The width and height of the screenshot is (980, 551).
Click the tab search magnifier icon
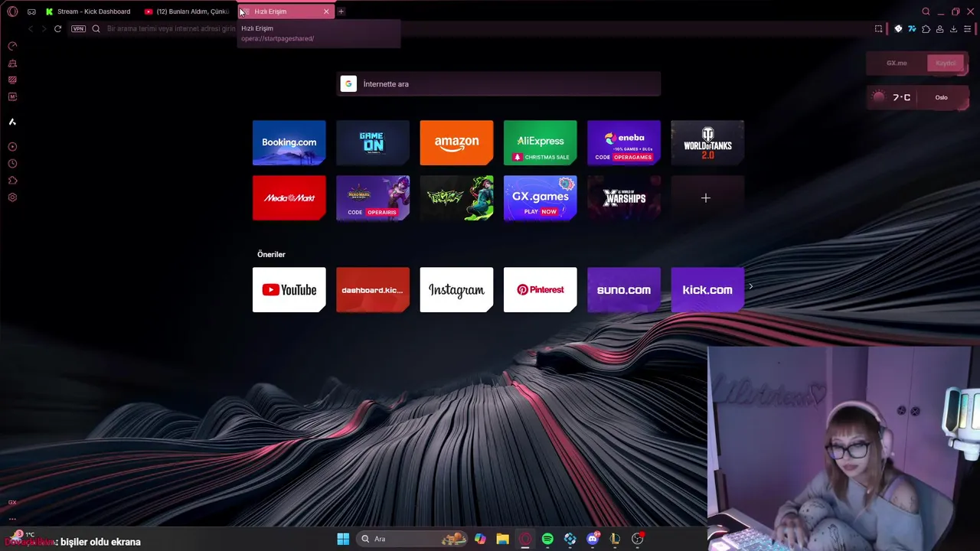pos(926,11)
